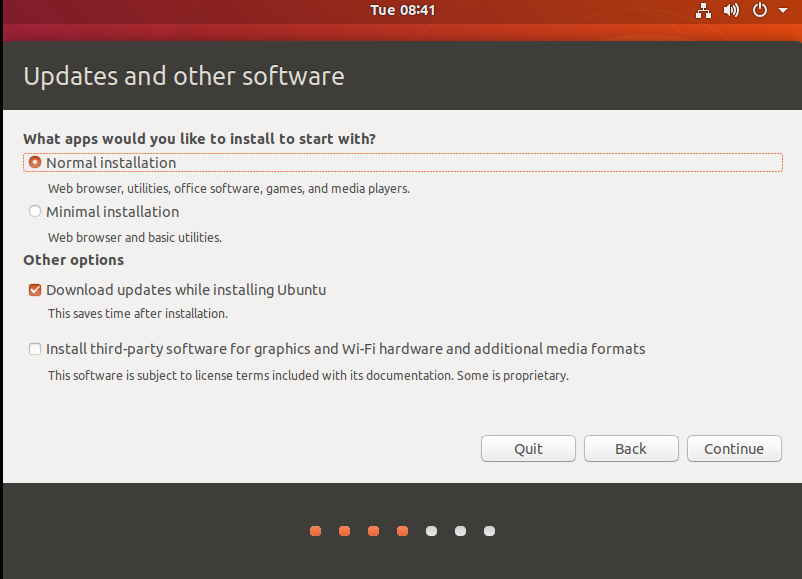Image resolution: width=802 pixels, height=579 pixels.
Task: Click the power icon in top bar
Action: pyautogui.click(x=760, y=11)
